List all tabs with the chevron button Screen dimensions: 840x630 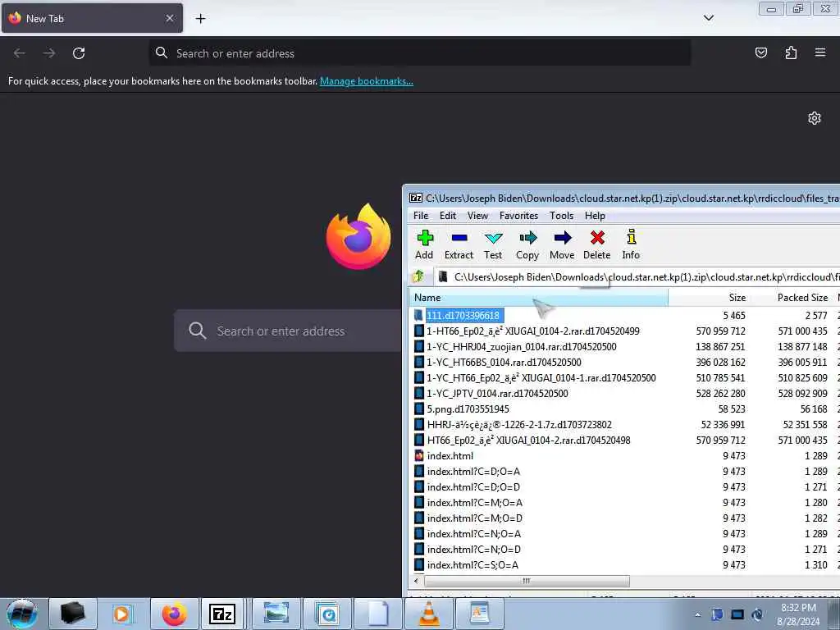click(x=708, y=18)
